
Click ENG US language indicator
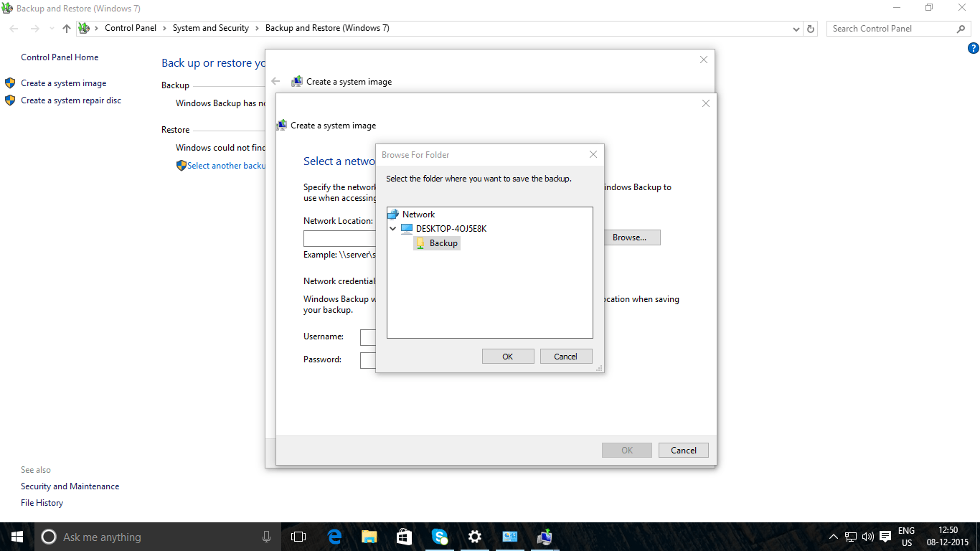907,537
